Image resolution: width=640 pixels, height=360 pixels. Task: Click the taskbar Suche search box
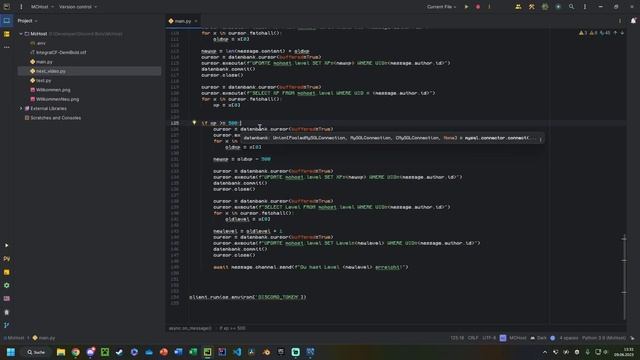click(x=36, y=352)
